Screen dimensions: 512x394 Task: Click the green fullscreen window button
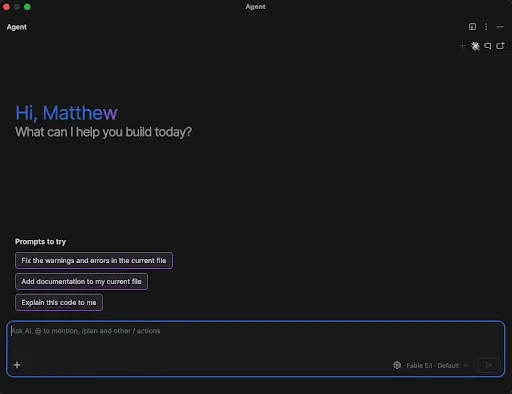[28, 7]
